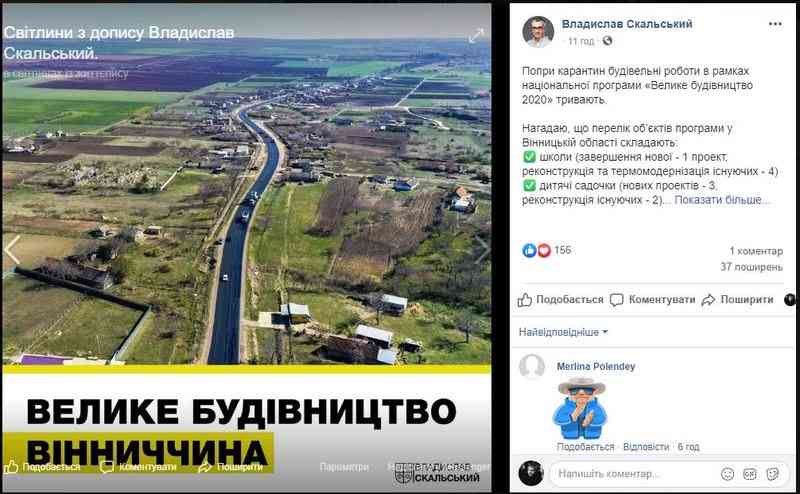Open the sticker picker in comment box
The height and width of the screenshot is (494, 800).
tap(773, 474)
